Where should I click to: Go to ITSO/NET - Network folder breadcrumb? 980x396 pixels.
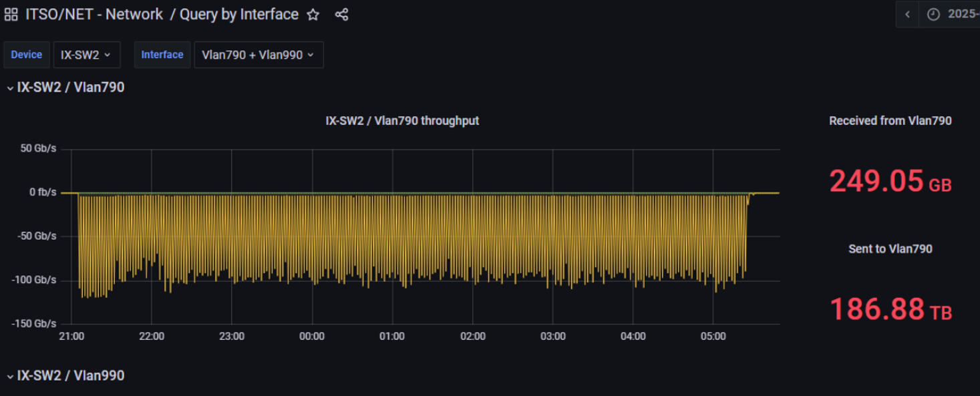pos(94,15)
